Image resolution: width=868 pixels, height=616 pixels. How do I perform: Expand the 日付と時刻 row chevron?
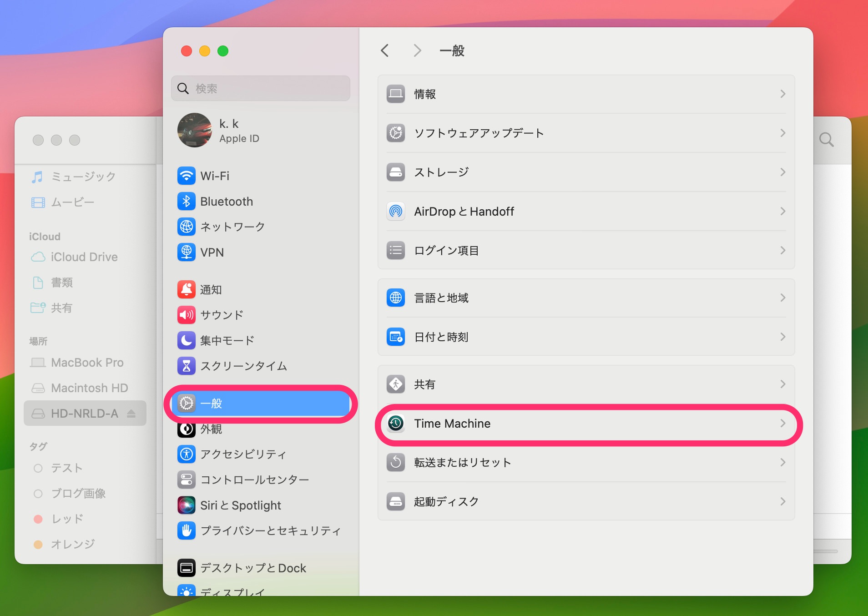(x=782, y=337)
